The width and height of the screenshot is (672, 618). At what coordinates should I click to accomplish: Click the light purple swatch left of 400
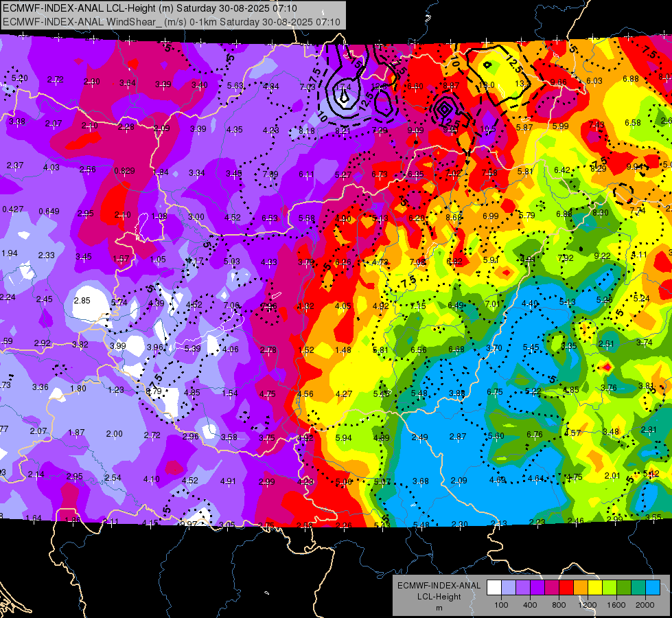click(x=523, y=588)
